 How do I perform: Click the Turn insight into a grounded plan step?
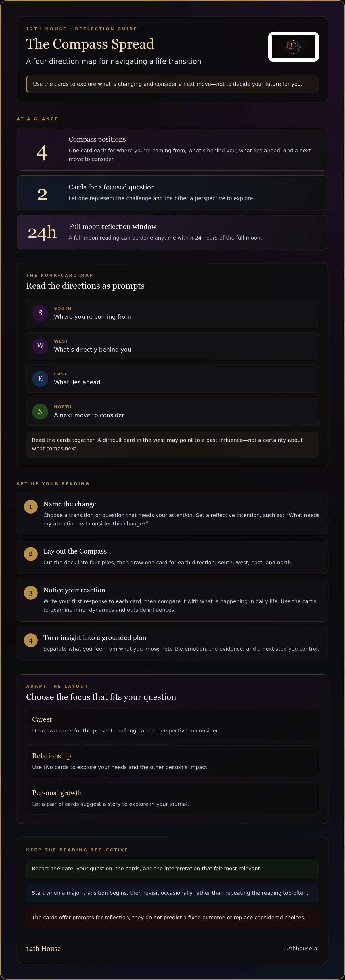click(x=172, y=643)
